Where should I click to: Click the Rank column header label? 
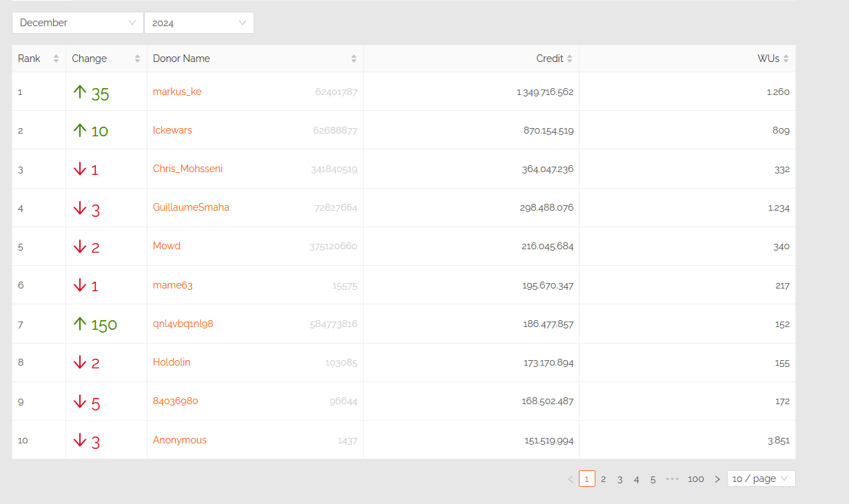pyautogui.click(x=29, y=59)
